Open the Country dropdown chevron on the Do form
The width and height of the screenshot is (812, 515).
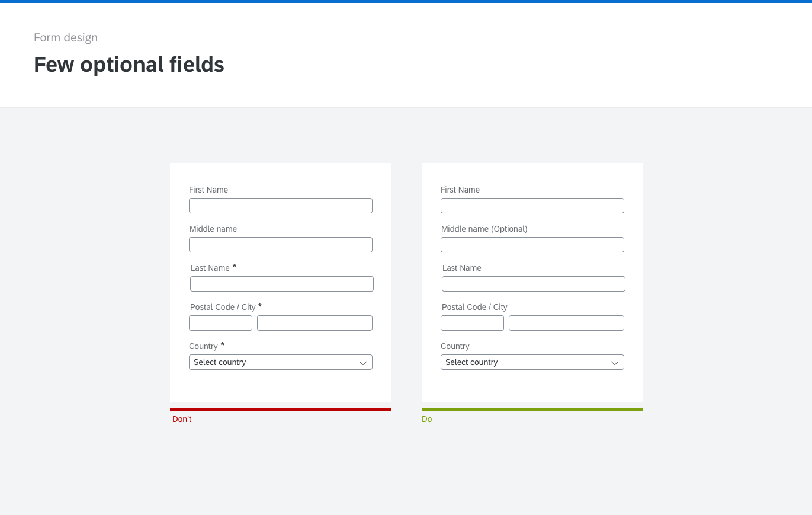coord(614,362)
